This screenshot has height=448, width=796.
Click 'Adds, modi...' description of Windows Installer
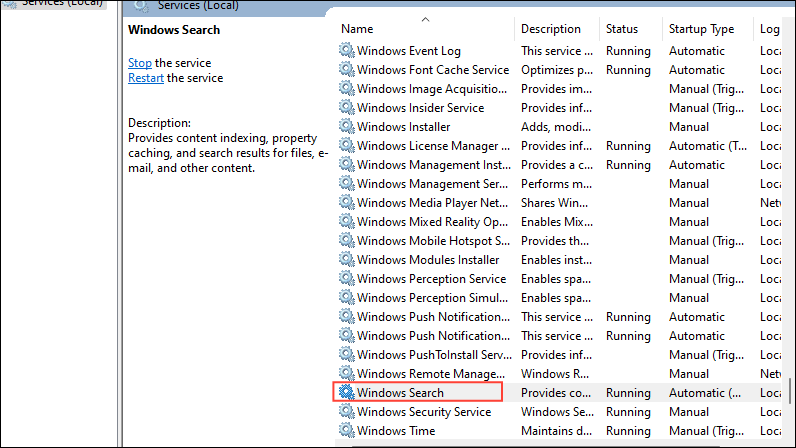556,126
